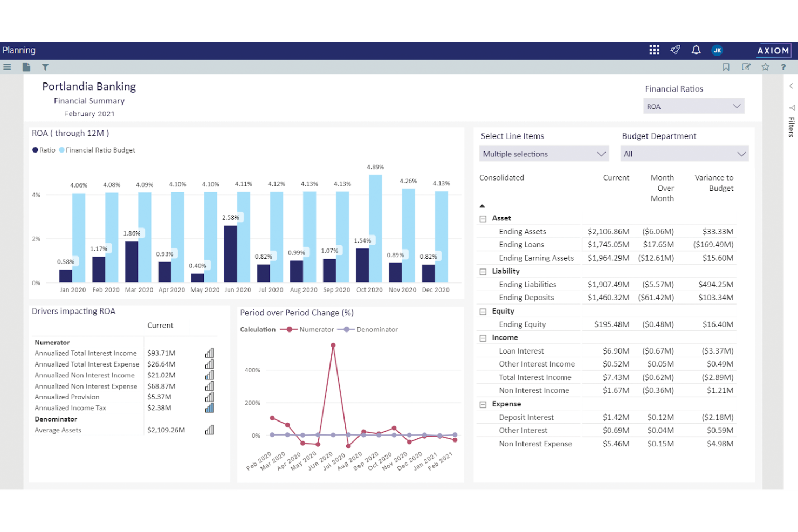Click the edit pencil icon

(x=746, y=67)
